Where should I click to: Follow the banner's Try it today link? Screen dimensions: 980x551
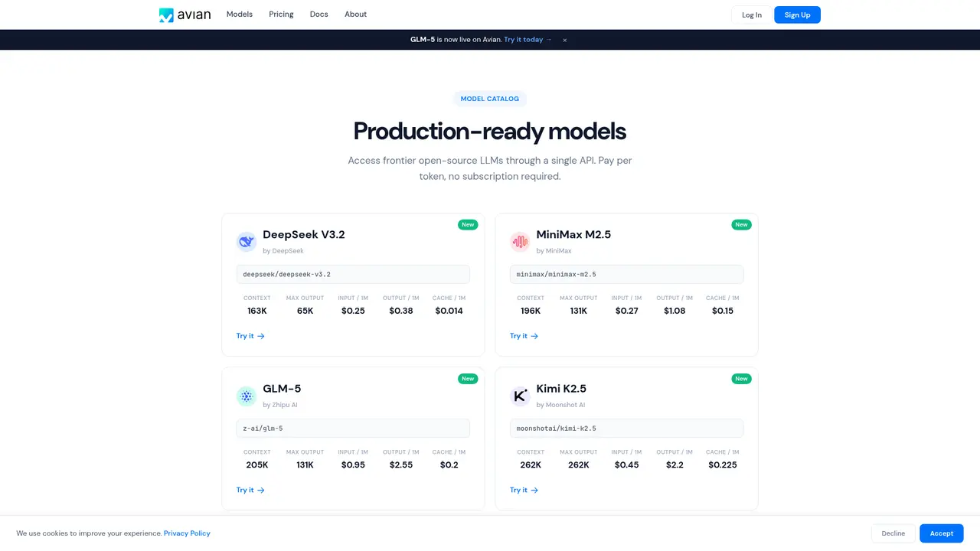tap(528, 40)
